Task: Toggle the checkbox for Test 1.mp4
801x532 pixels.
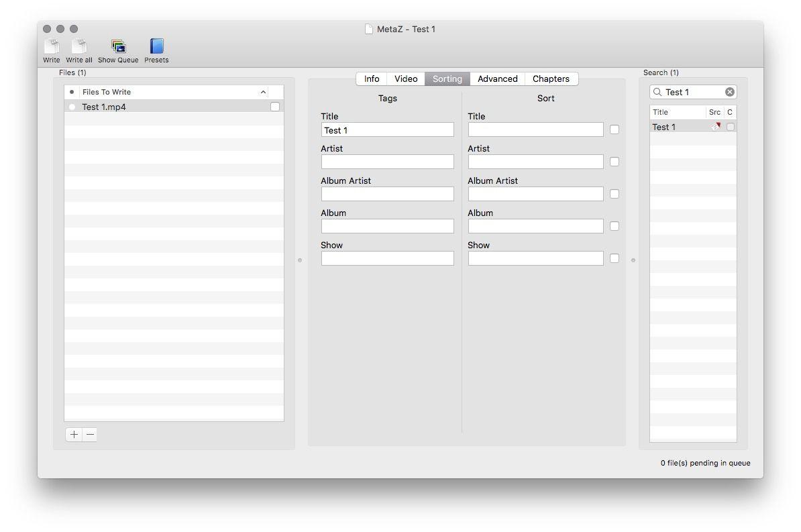Action: [x=275, y=107]
